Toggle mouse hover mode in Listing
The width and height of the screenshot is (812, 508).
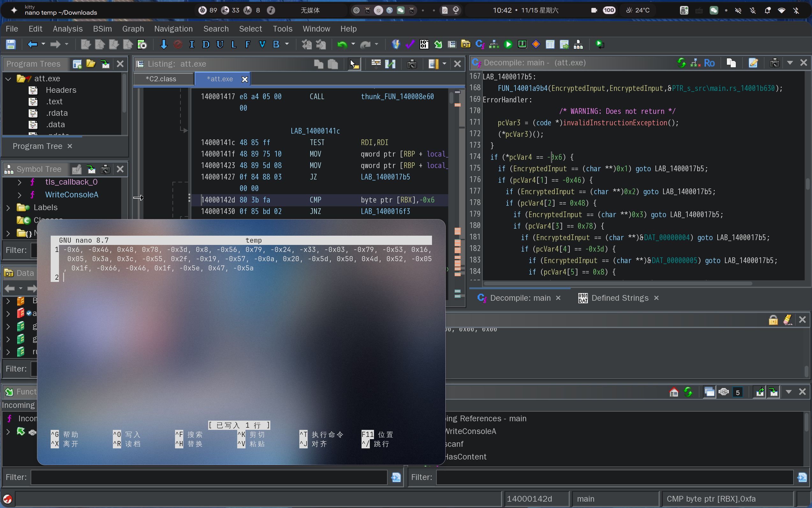354,64
